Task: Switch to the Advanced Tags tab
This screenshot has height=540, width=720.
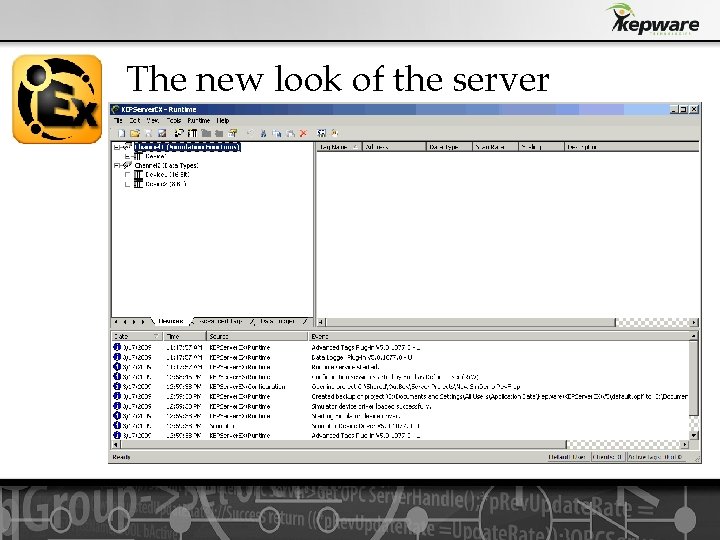Action: pyautogui.click(x=221, y=321)
